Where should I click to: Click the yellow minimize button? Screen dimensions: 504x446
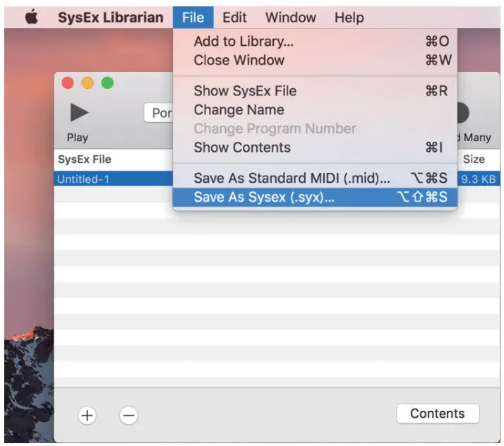point(88,83)
